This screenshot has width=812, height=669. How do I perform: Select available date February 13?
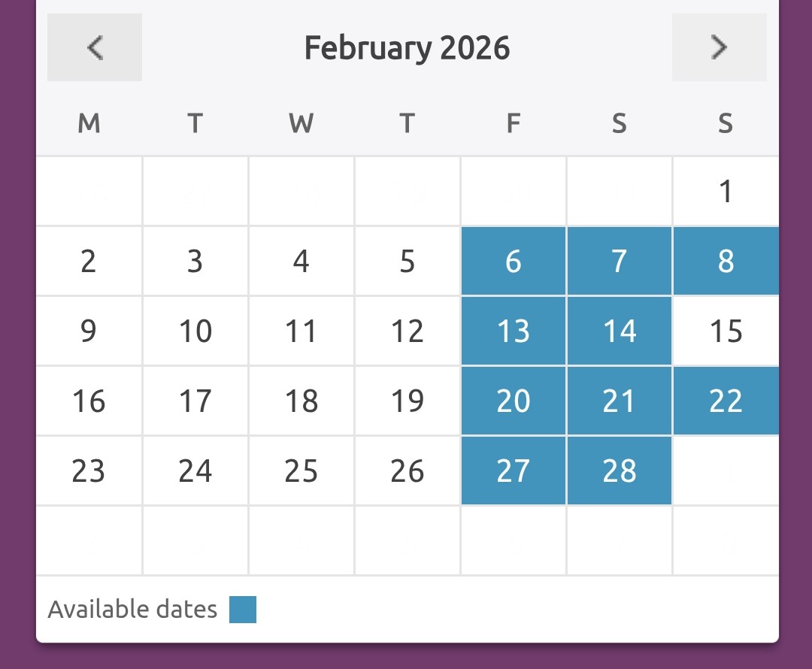[x=514, y=331]
